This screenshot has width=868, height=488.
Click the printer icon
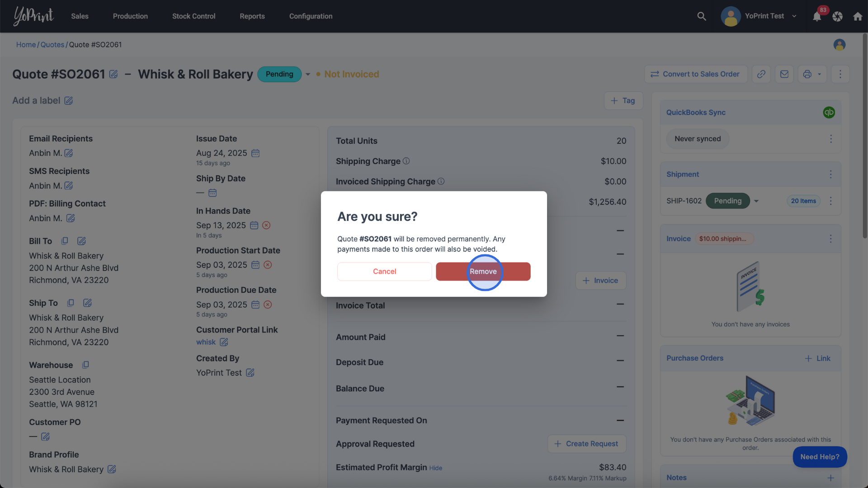807,74
